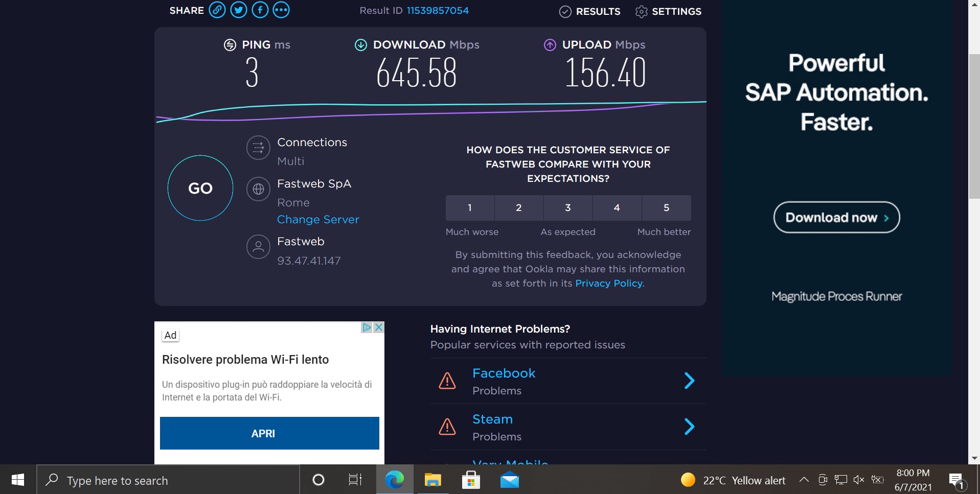Click the Windows taskbar search box
The image size is (980, 494).
169,480
